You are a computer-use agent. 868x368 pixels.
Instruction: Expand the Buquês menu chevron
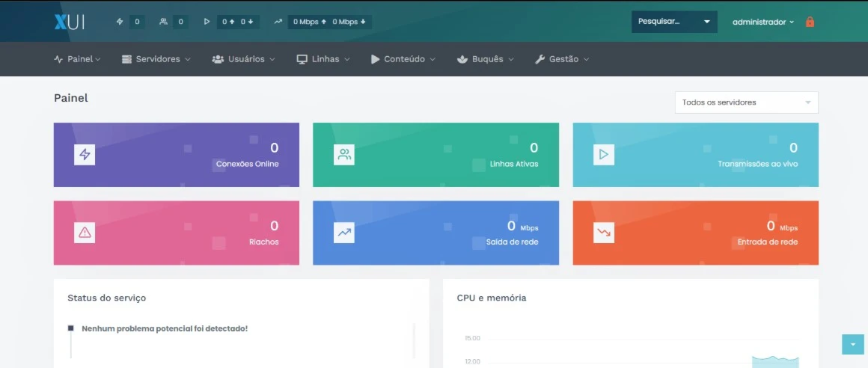511,59
